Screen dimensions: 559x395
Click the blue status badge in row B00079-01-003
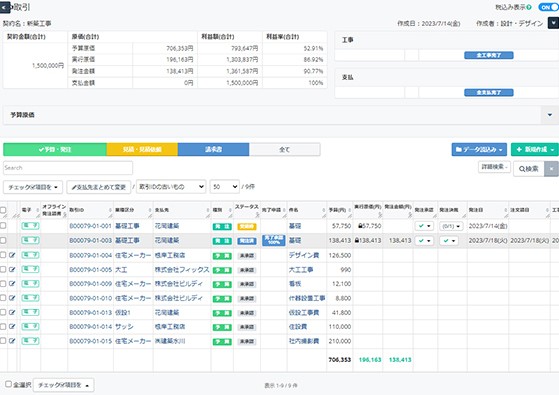point(247,241)
